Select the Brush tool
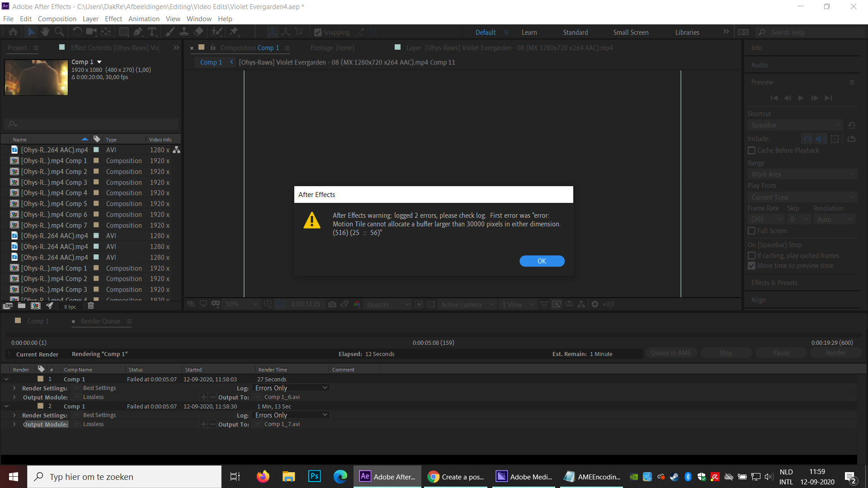 click(x=170, y=32)
